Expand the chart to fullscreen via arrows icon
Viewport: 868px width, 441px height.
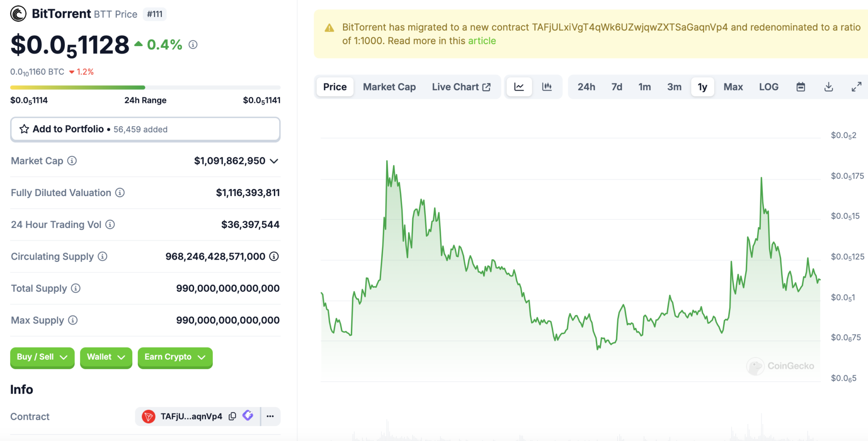point(857,86)
